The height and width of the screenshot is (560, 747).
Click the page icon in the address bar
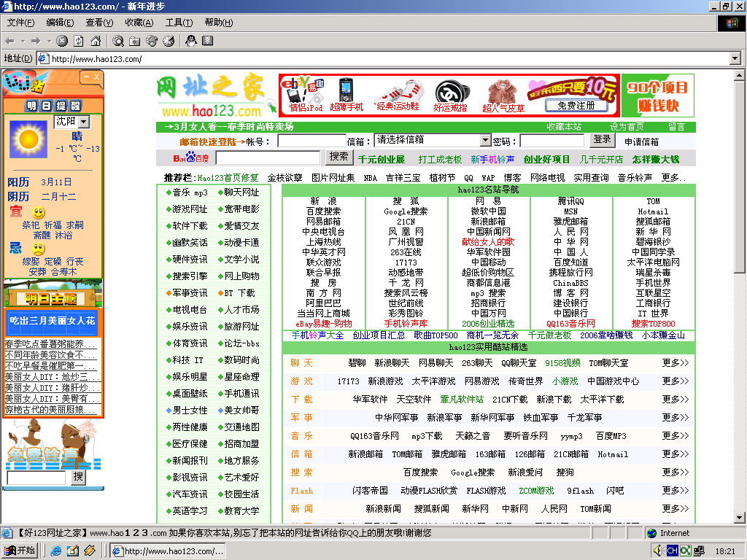(43, 58)
